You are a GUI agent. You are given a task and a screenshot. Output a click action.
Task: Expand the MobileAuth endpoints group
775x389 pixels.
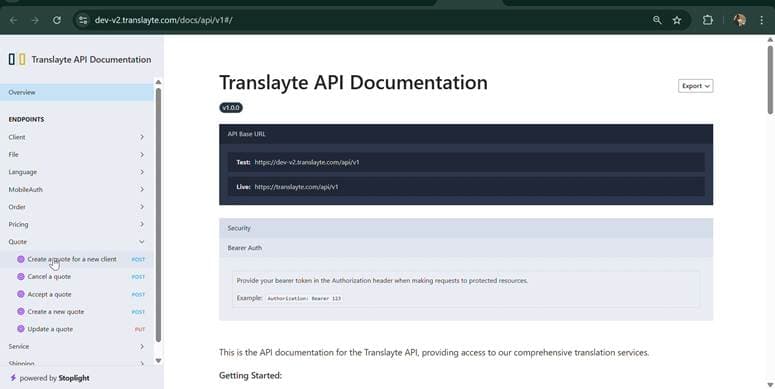pos(77,190)
